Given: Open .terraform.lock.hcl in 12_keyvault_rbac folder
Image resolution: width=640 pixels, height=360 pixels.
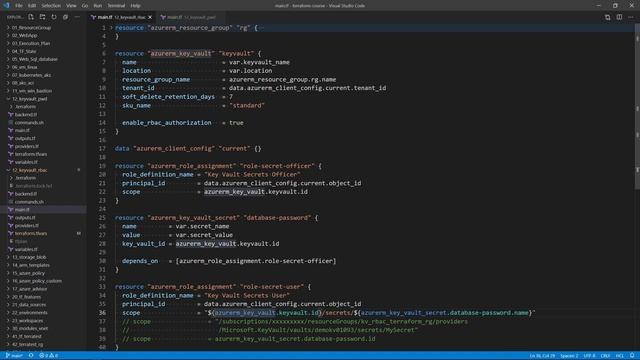Looking at the screenshot, I should point(33,186).
